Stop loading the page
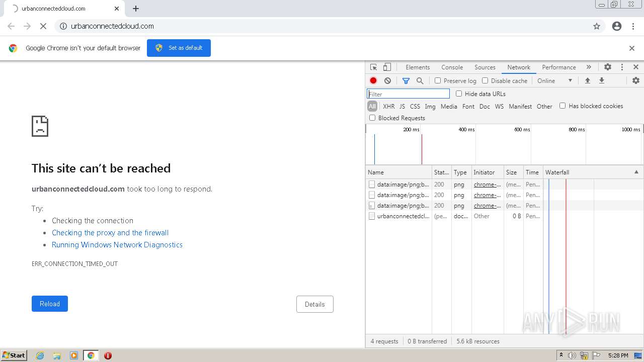Image resolution: width=644 pixels, height=362 pixels. pos(43,26)
